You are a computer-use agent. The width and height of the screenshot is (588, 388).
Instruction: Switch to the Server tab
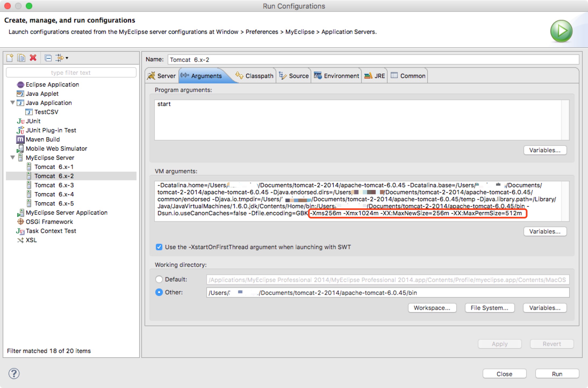click(x=162, y=76)
